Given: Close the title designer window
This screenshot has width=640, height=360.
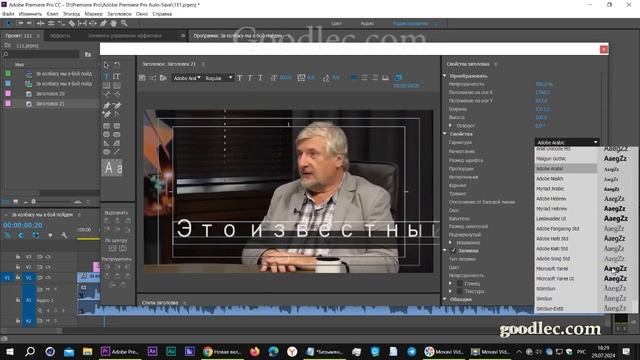Looking at the screenshot, I should pos(604,49).
